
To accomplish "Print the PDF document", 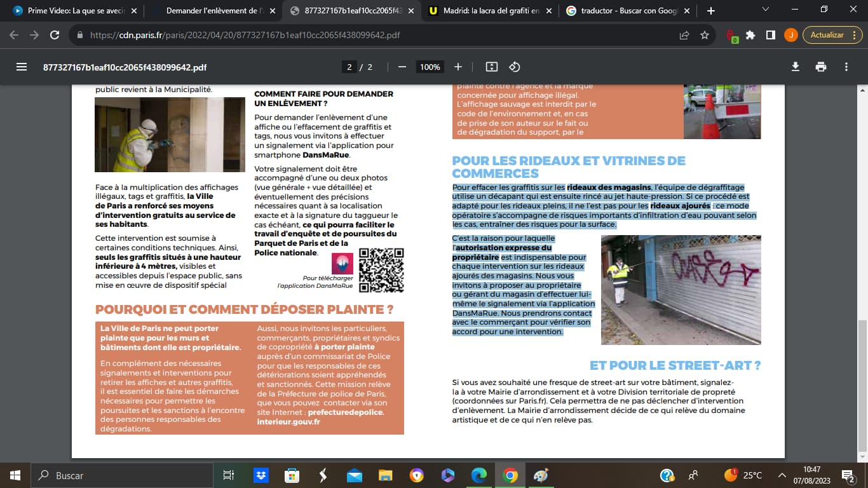I will coord(821,67).
